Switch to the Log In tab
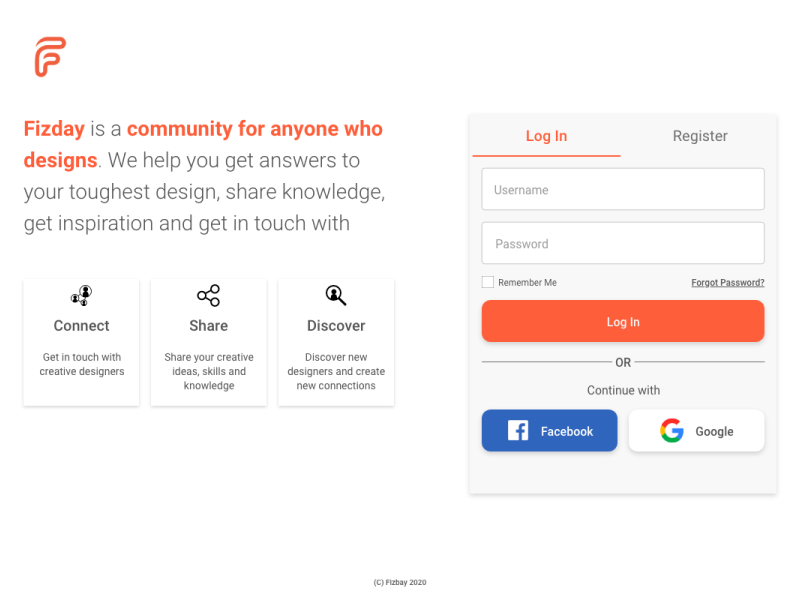 click(546, 136)
